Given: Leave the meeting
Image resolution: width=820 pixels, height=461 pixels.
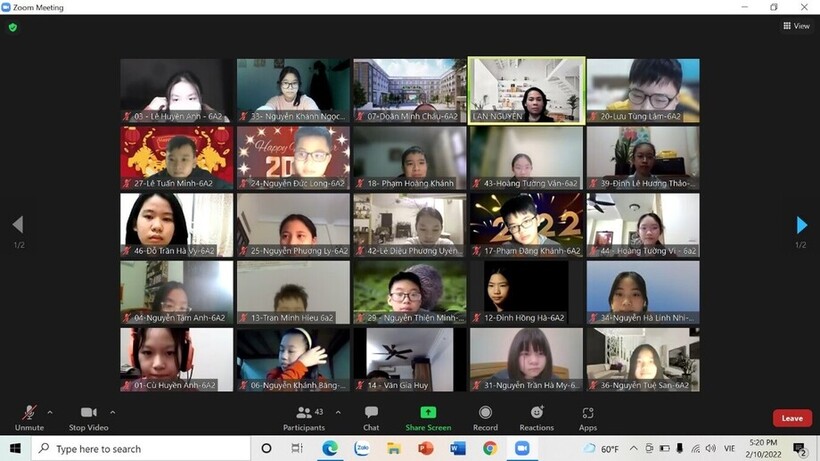Looking at the screenshot, I should pos(792,418).
